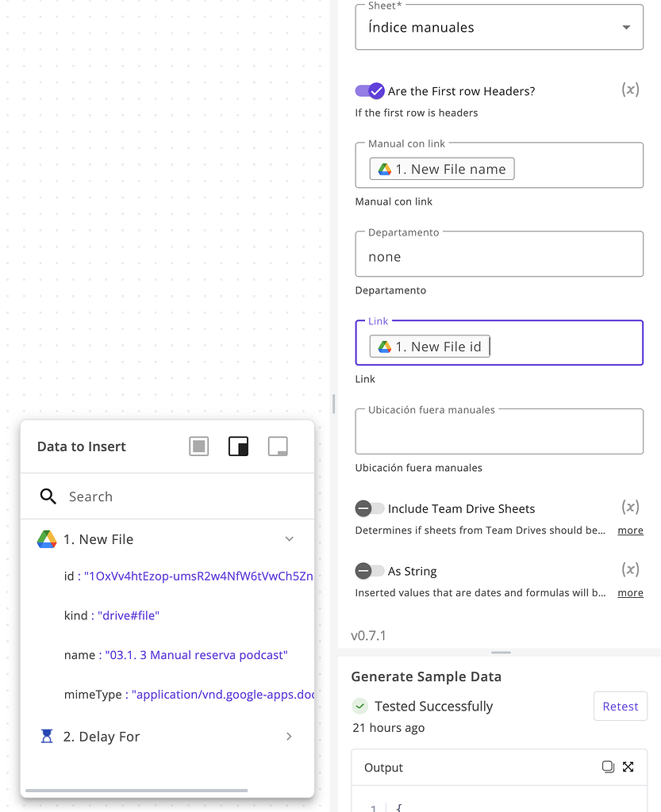This screenshot has width=661, height=812.
Task: Disable Are the First row Headers toggle
Action: coord(370,91)
